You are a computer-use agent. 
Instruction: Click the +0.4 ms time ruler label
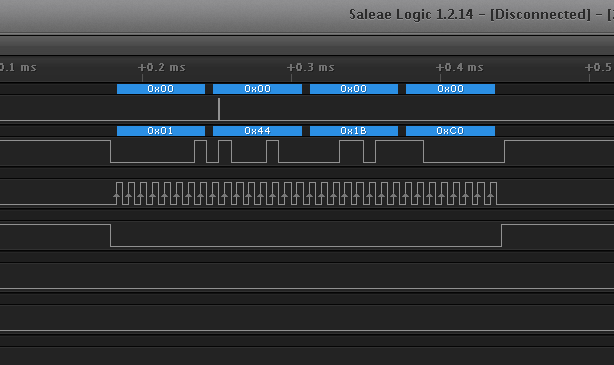coord(460,67)
